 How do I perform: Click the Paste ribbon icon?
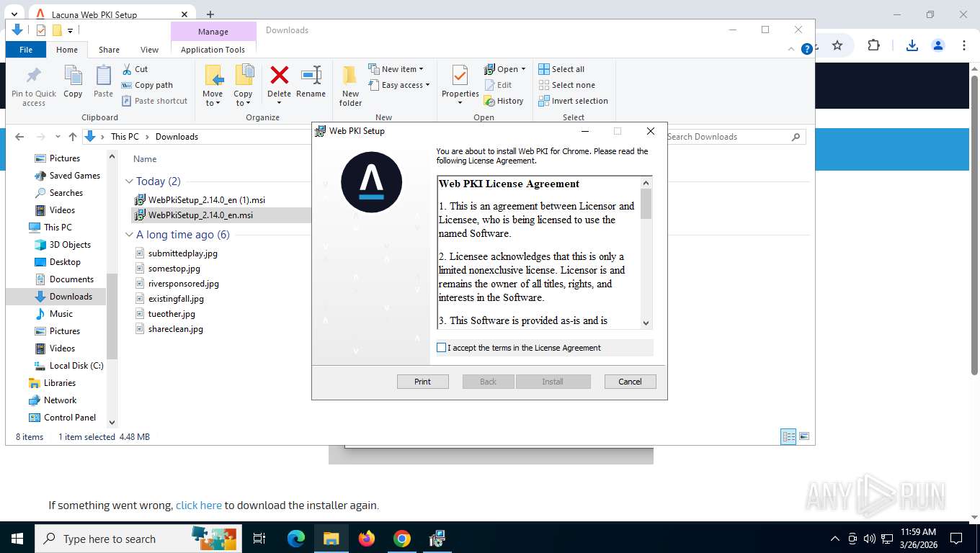(x=103, y=76)
